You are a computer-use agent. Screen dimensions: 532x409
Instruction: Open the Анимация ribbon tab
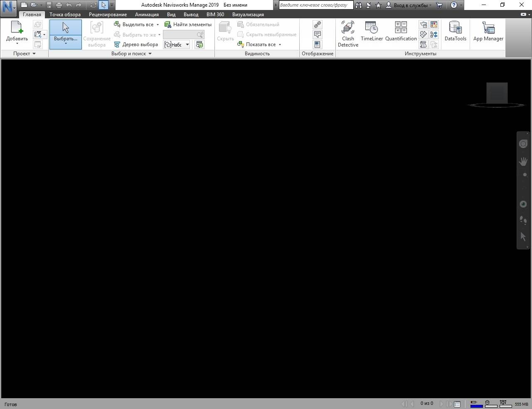[147, 14]
